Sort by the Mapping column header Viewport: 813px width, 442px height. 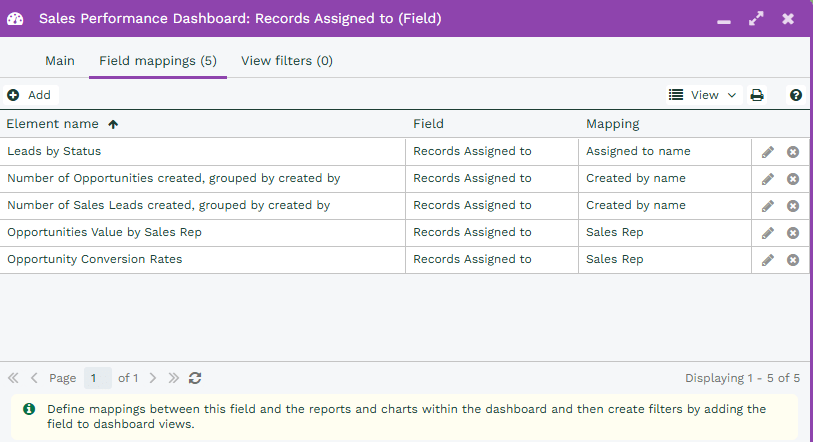point(612,124)
